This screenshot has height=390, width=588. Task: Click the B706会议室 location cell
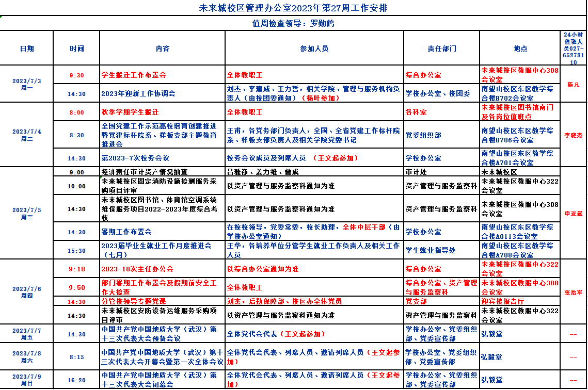[x=520, y=135]
